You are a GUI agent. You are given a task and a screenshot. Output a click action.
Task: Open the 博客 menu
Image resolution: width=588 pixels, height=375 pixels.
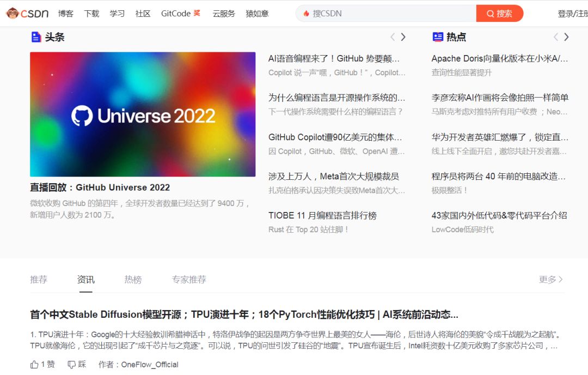point(66,14)
